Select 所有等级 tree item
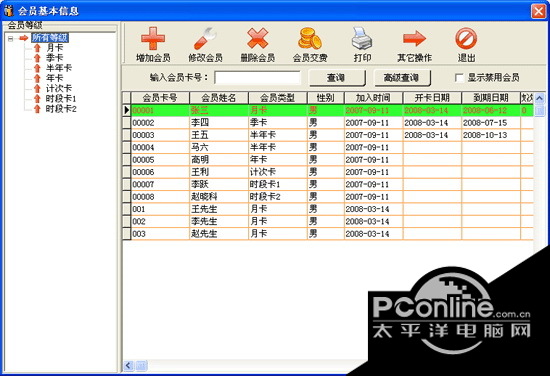Viewport: 550px width, 376px height. 50,38
